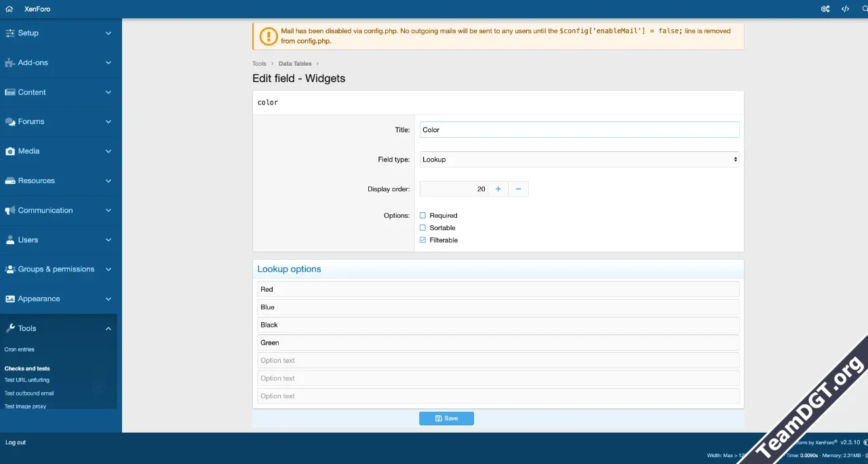868x464 pixels.
Task: Uncheck the Filterable option
Action: pos(423,240)
